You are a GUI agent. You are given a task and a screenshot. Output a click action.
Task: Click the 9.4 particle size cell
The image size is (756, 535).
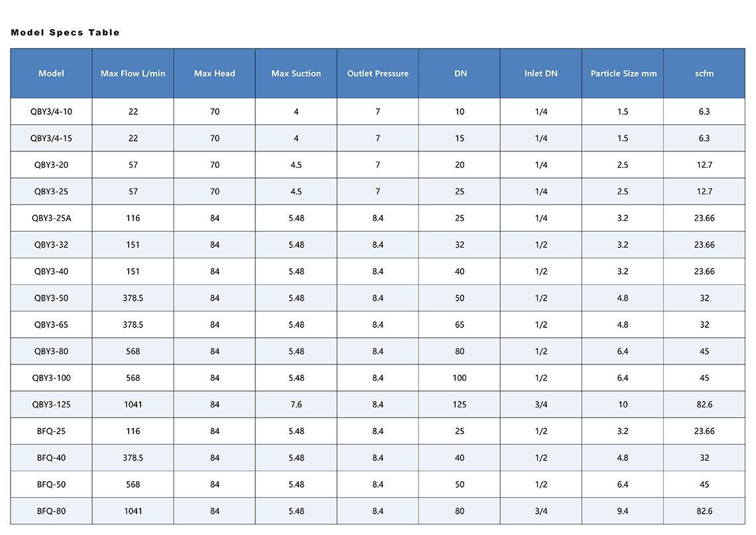pyautogui.click(x=623, y=511)
